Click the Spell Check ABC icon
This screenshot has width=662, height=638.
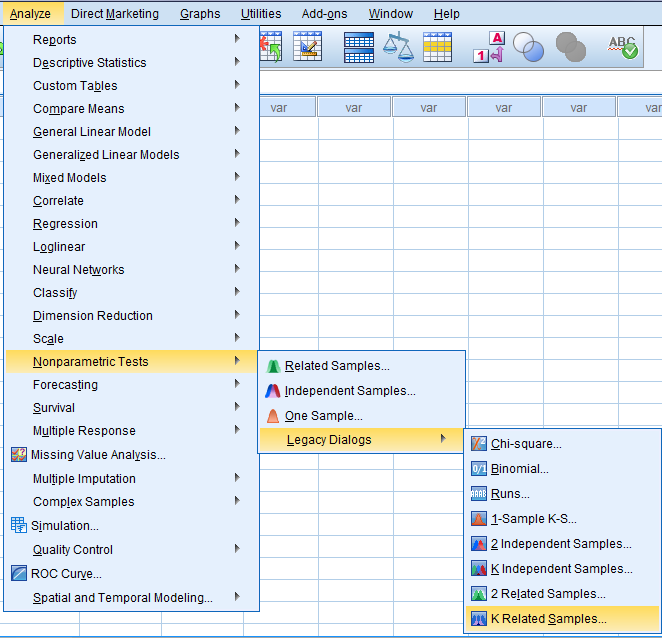click(x=623, y=47)
